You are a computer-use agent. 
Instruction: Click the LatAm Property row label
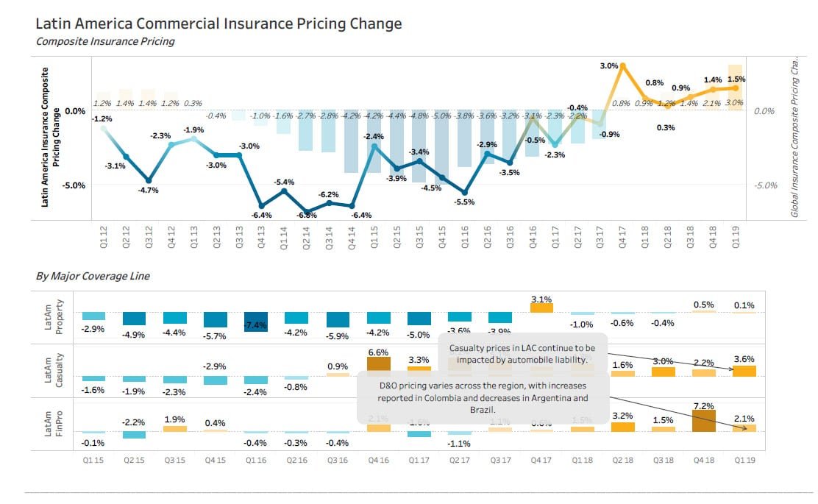pyautogui.click(x=55, y=317)
